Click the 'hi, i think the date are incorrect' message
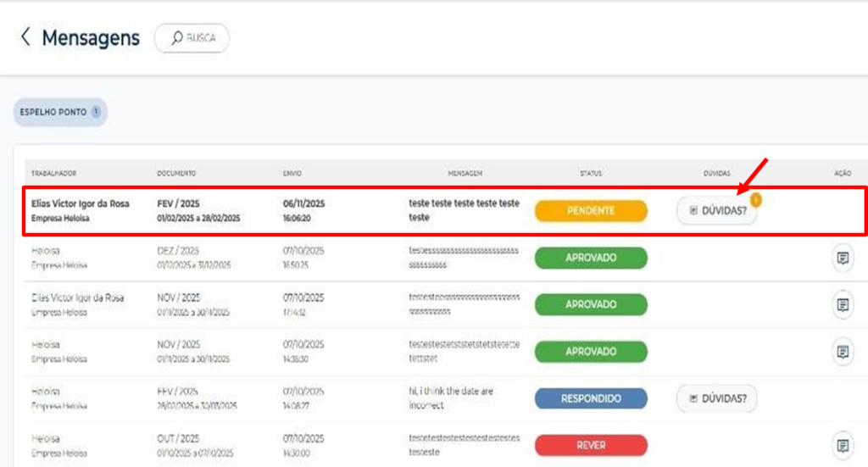Image resolution: width=868 pixels, height=467 pixels. [451, 398]
